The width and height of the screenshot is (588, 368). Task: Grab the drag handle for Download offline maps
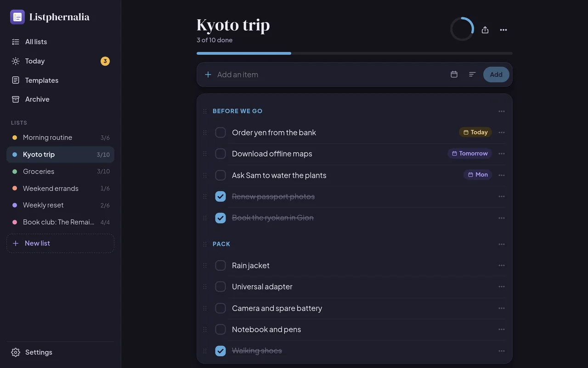205,154
